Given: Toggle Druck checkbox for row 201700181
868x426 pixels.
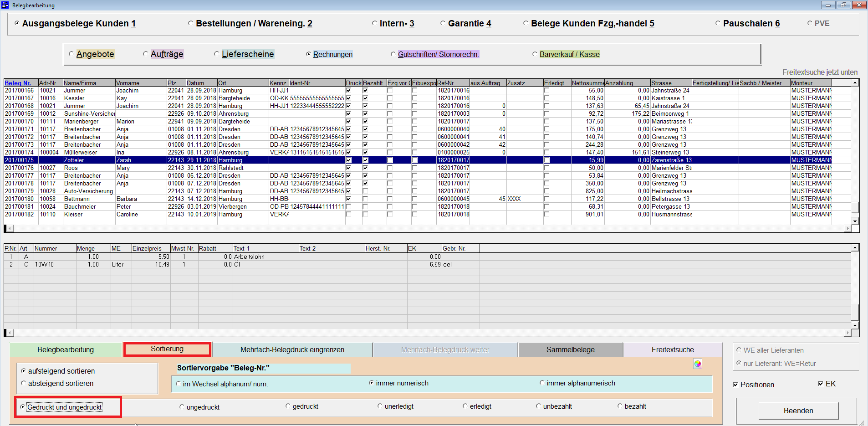Looking at the screenshot, I should click(348, 206).
